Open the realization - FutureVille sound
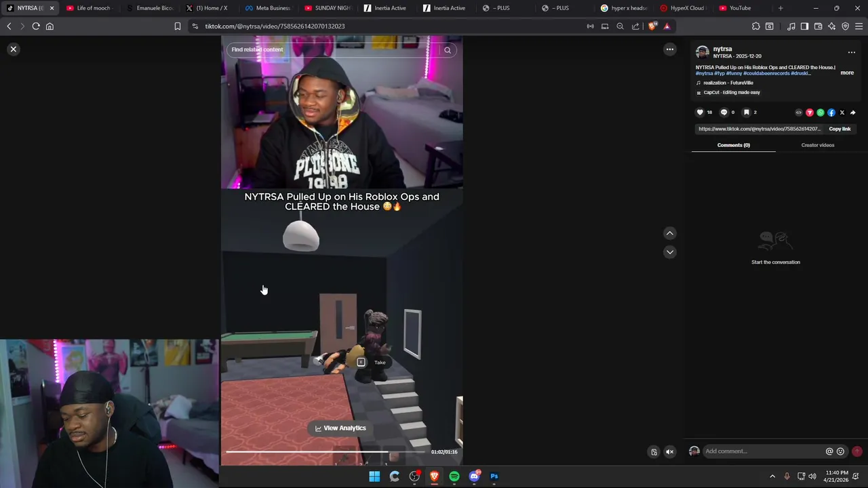Viewport: 868px width, 488px height. [x=728, y=83]
